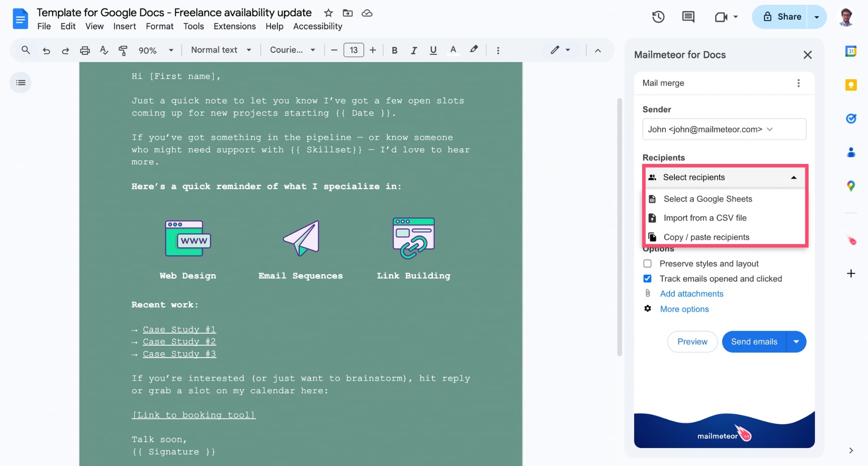Open Google Keep side panel
This screenshot has height=466, width=868.
click(851, 85)
